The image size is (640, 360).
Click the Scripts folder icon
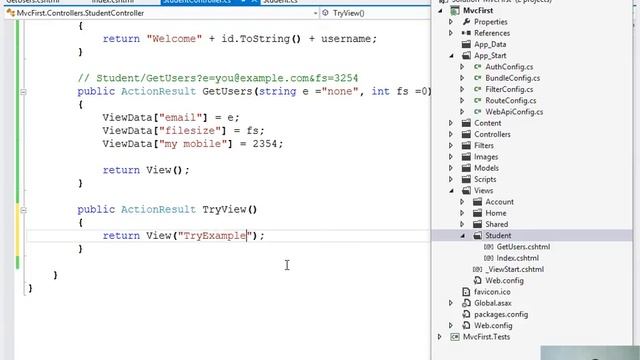click(466, 179)
